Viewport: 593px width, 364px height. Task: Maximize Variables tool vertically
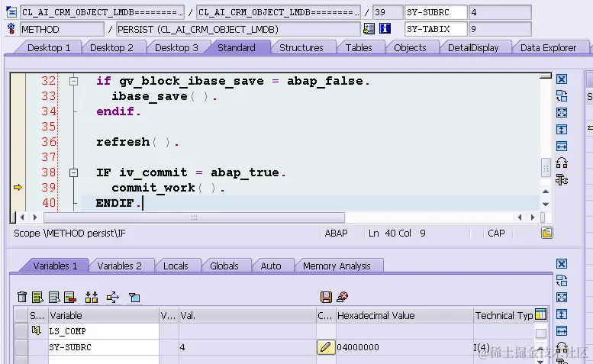click(x=562, y=314)
